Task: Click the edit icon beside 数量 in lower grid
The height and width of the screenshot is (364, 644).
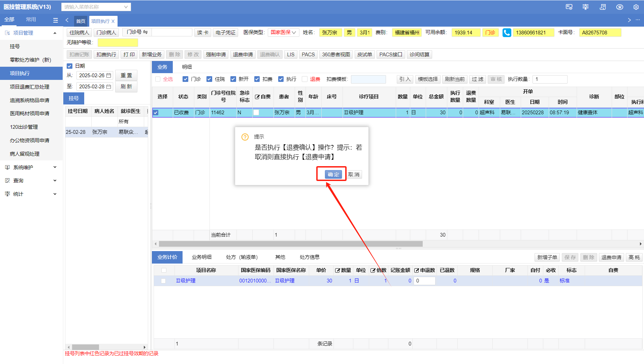Action: [337, 270]
